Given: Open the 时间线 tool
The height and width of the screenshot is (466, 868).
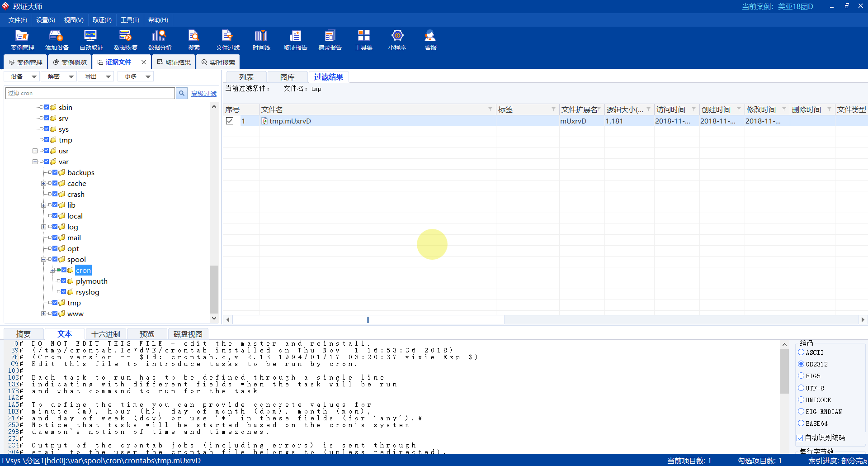Looking at the screenshot, I should point(261,40).
